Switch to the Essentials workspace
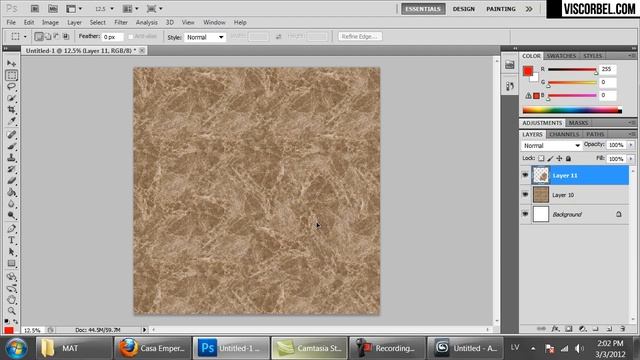Image resolution: width=640 pixels, height=360 pixels. (423, 9)
